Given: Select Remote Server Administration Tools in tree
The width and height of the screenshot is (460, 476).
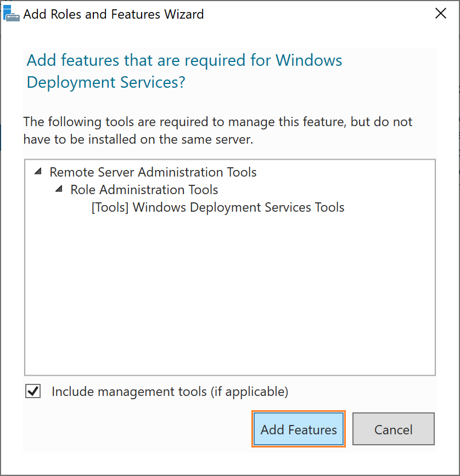Looking at the screenshot, I should (x=153, y=172).
